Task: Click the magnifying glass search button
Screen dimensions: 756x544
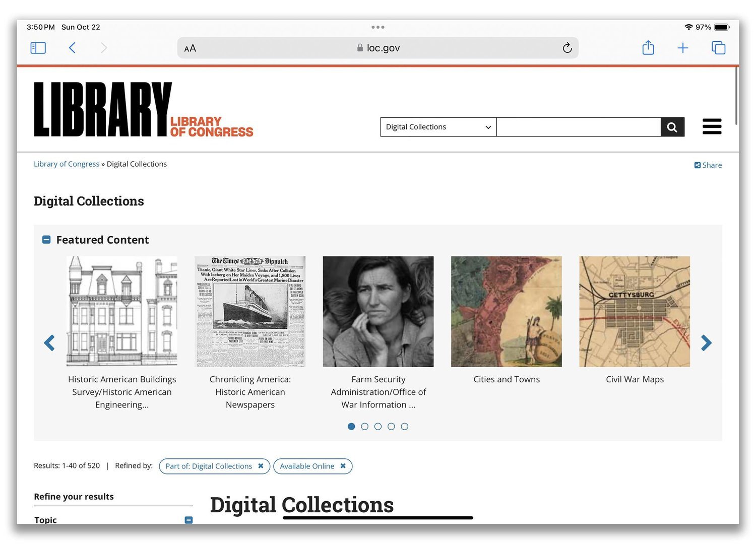Action: pyautogui.click(x=672, y=127)
